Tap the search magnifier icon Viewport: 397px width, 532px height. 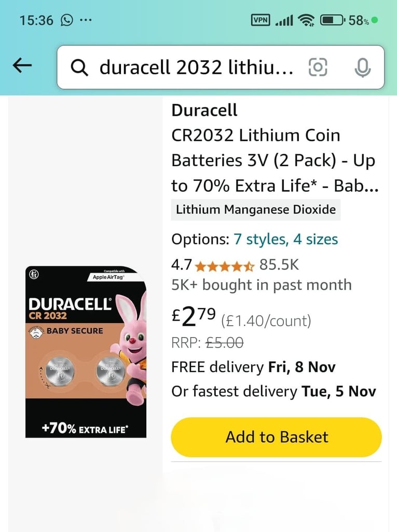(79, 68)
